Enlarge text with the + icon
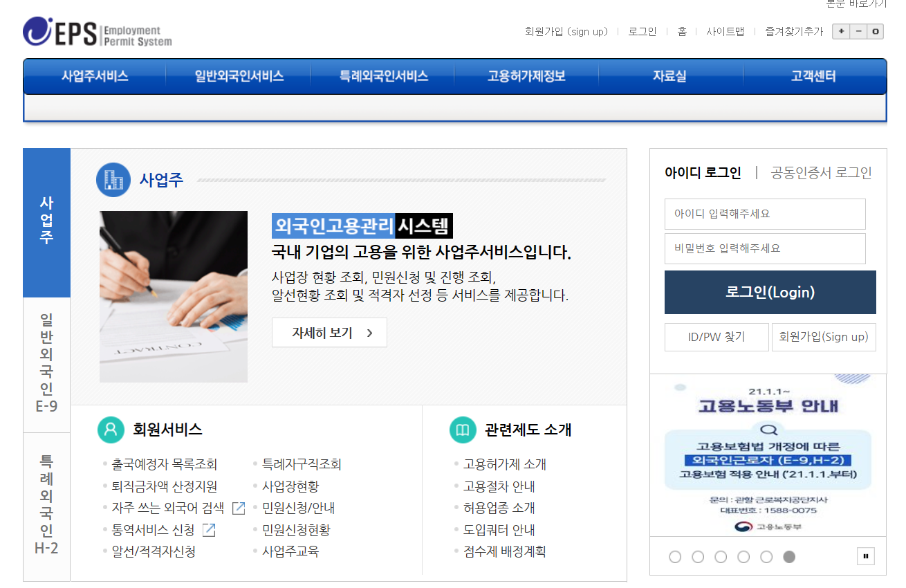 (840, 31)
